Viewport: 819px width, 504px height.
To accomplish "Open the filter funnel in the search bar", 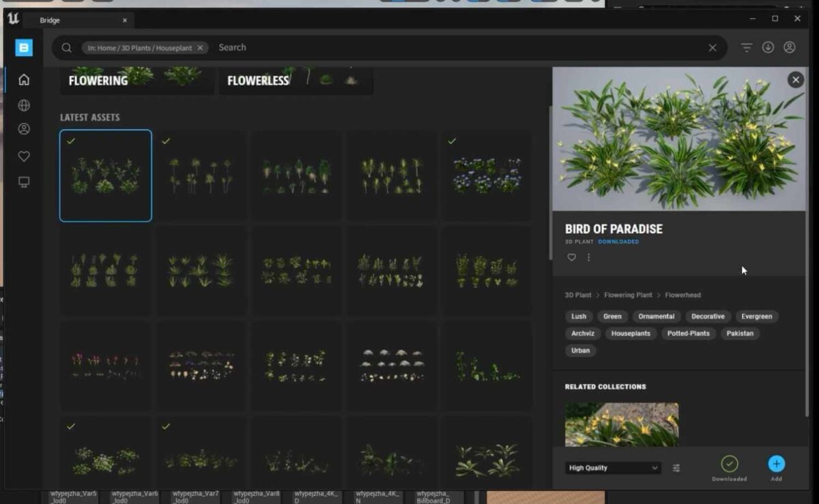I will pyautogui.click(x=746, y=47).
